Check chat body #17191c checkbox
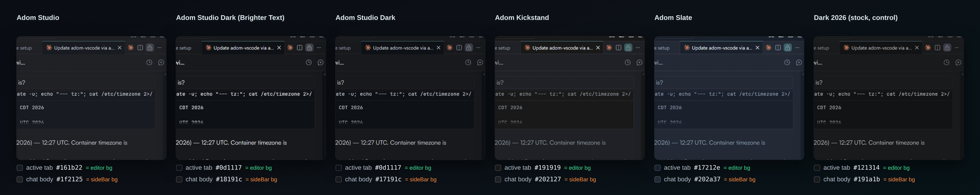 tap(339, 179)
